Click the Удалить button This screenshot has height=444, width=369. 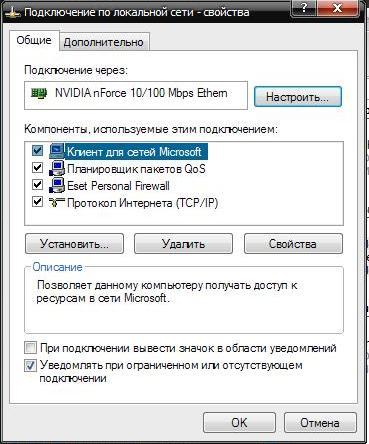click(x=183, y=244)
